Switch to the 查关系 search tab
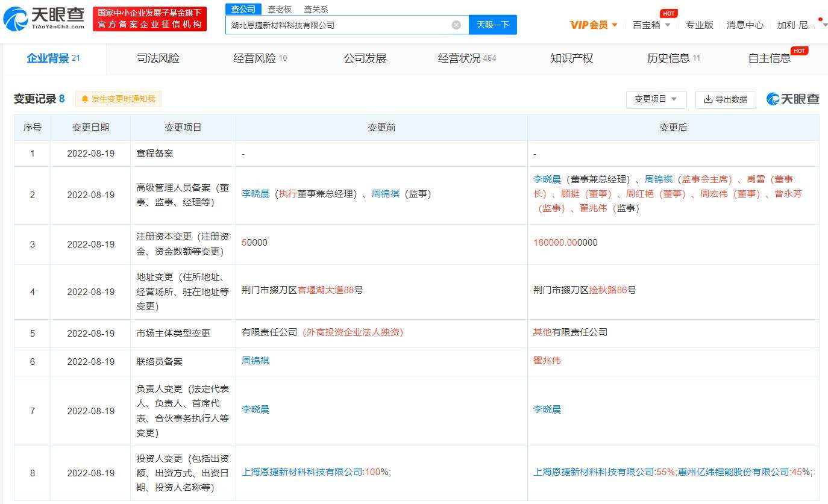 pyautogui.click(x=316, y=9)
